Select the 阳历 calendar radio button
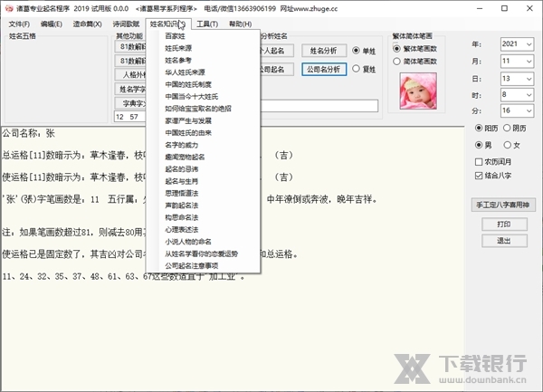 click(x=479, y=129)
